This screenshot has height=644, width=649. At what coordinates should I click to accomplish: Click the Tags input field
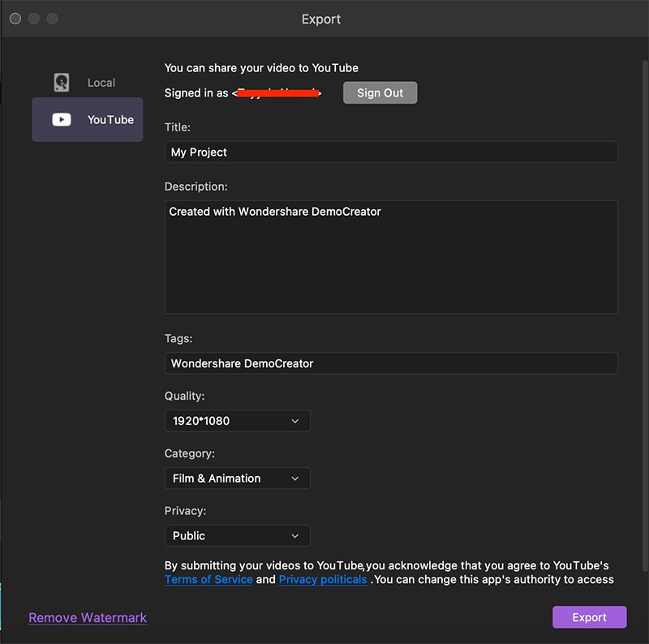click(390, 363)
